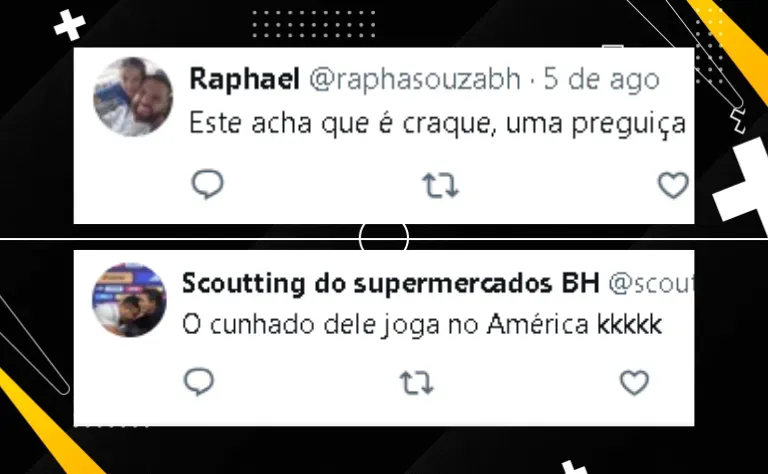Click the center circle between the tweets

pos(384,237)
